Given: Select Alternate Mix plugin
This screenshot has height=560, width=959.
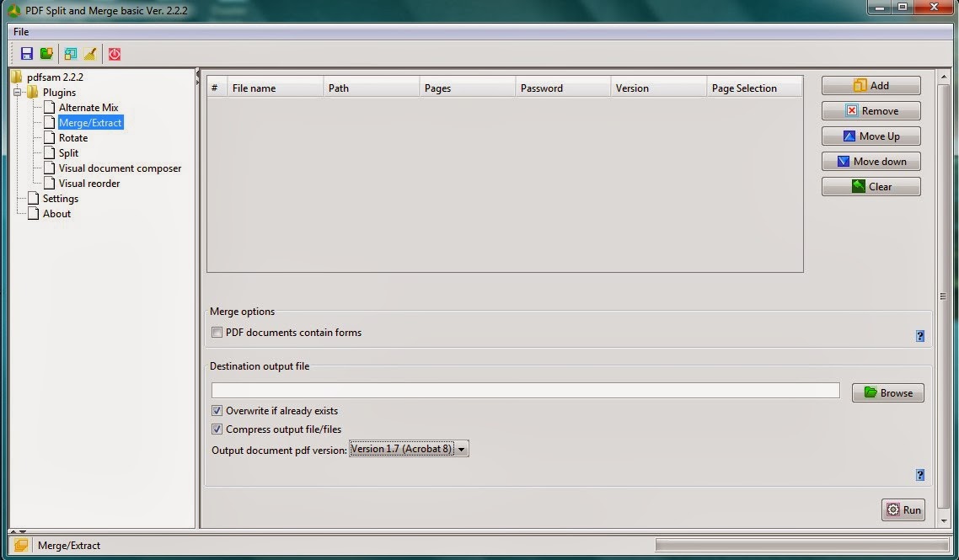Looking at the screenshot, I should (x=88, y=108).
